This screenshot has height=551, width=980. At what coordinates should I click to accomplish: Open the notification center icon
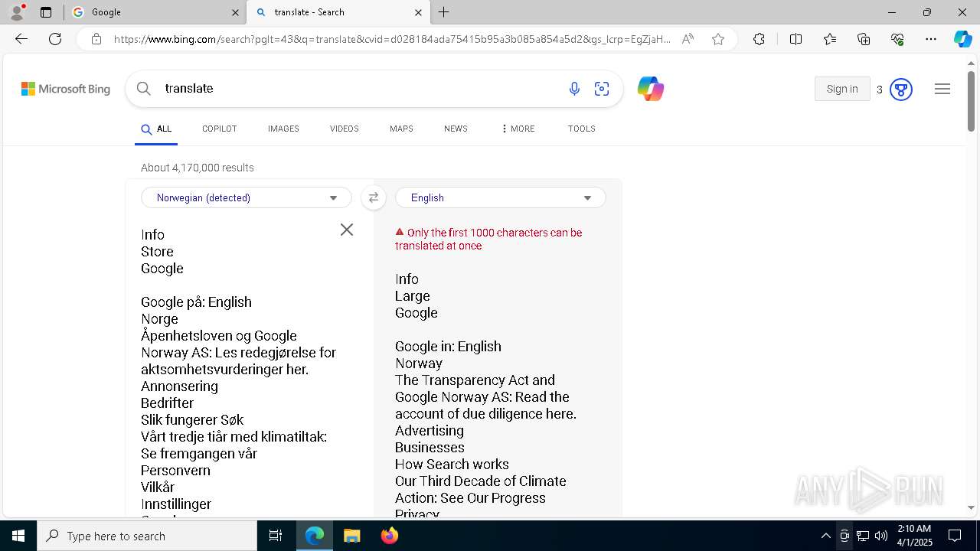(955, 536)
